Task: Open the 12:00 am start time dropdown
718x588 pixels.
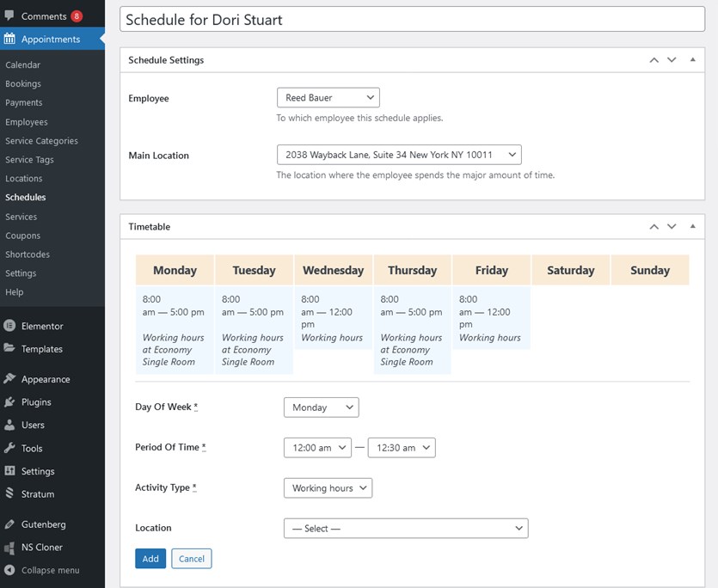Action: pos(317,447)
